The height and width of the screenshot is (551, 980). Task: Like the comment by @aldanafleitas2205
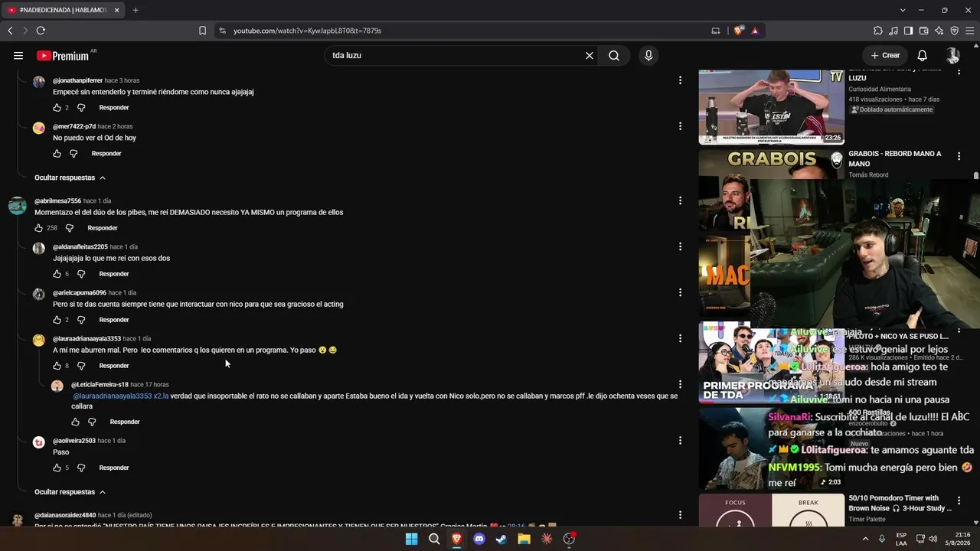(57, 274)
